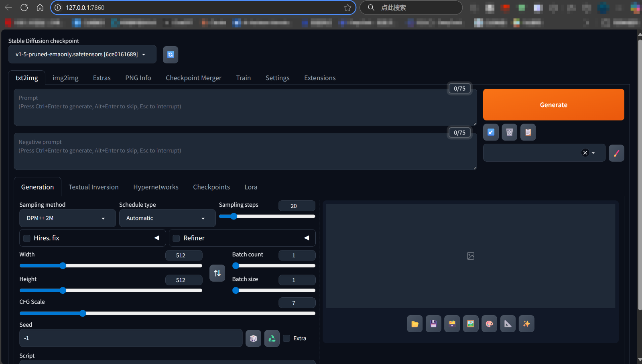Screen dimensions: 642x364
Task: Click the floppy disk save image icon
Action: (x=433, y=324)
